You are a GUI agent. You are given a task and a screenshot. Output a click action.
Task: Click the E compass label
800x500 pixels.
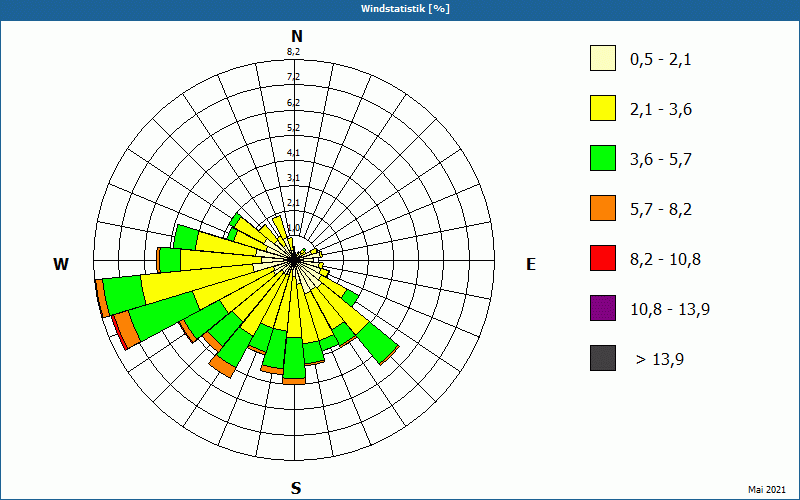(x=531, y=264)
